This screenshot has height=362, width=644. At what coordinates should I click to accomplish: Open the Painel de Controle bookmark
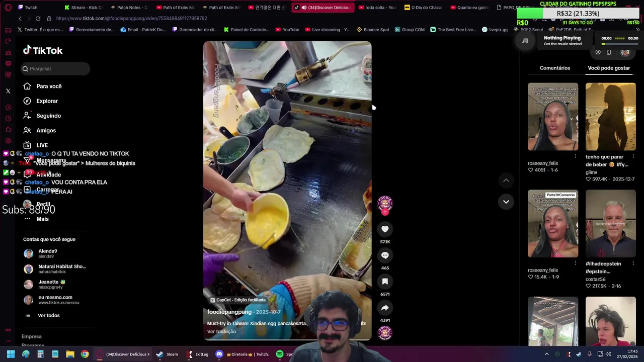[246, 30]
